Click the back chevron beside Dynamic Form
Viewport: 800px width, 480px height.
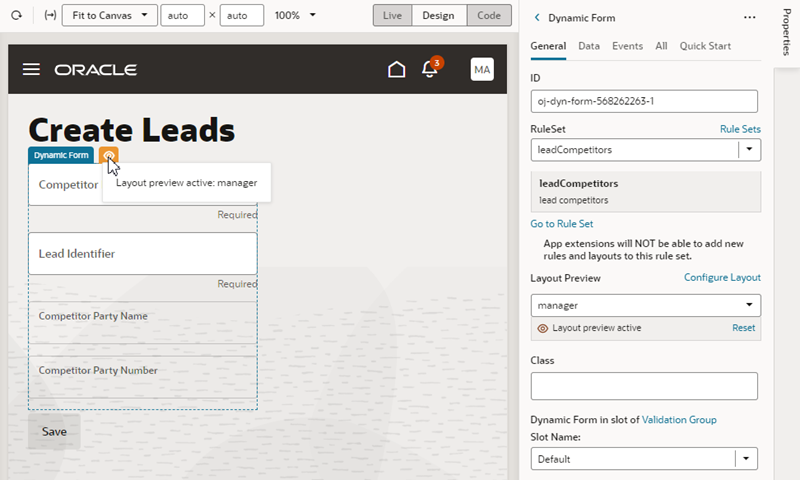[537, 18]
